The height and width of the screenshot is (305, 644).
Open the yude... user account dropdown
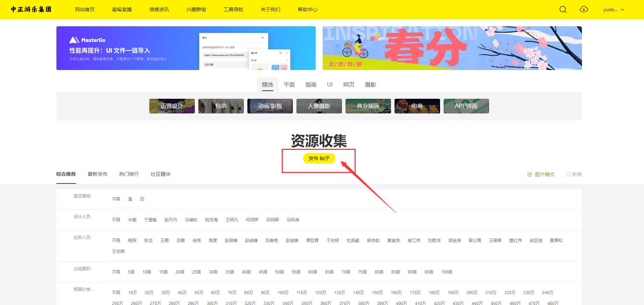pos(614,9)
